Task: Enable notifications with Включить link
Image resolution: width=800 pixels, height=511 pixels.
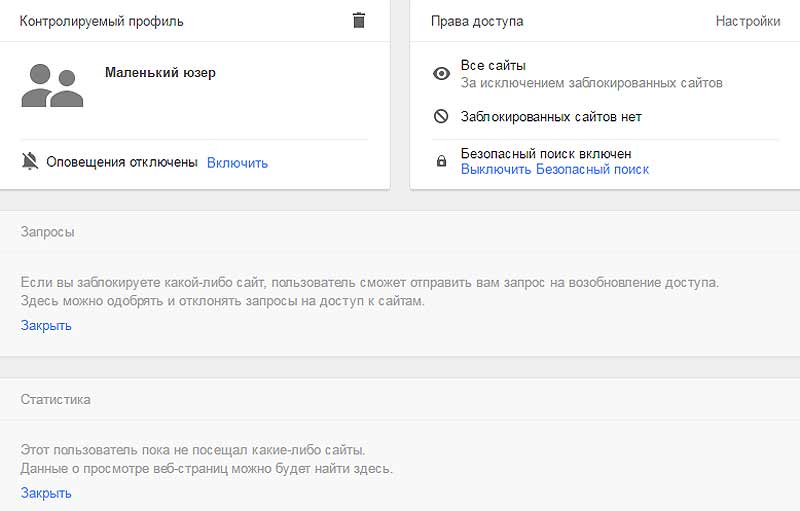Action: [x=237, y=163]
